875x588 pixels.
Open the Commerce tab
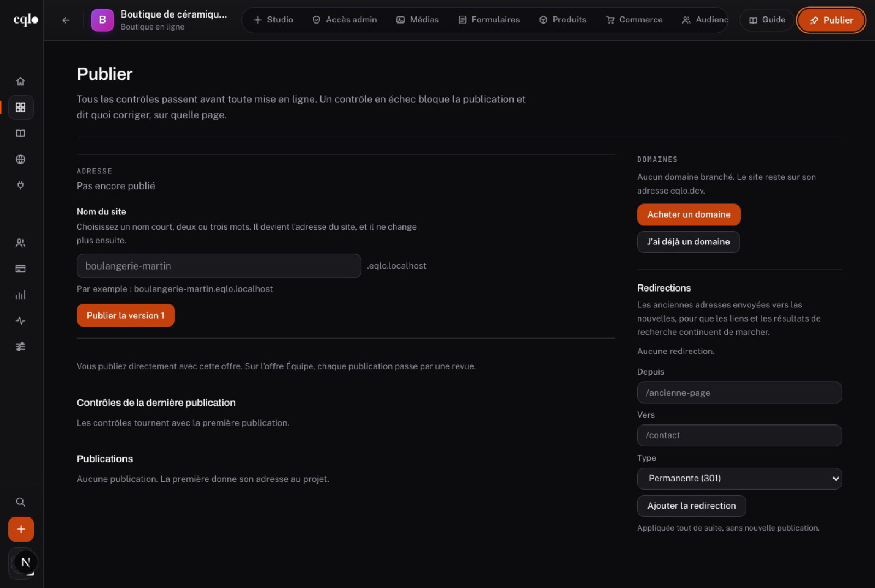[x=634, y=20]
